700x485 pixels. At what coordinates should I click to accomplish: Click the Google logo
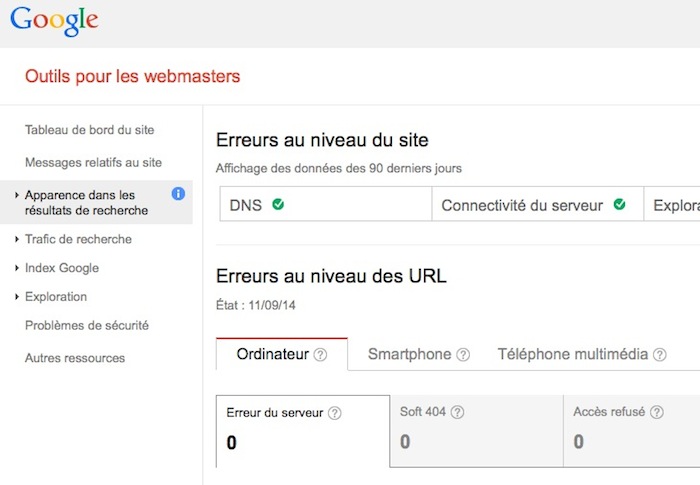click(54, 22)
